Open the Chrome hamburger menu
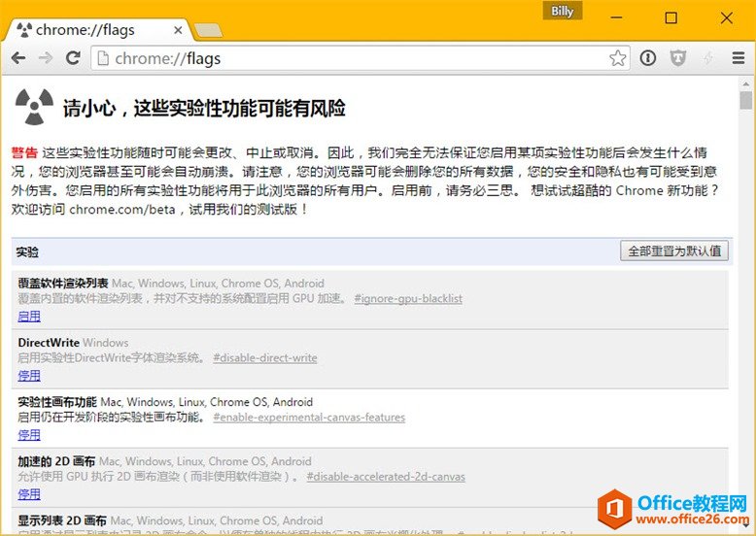 point(739,58)
